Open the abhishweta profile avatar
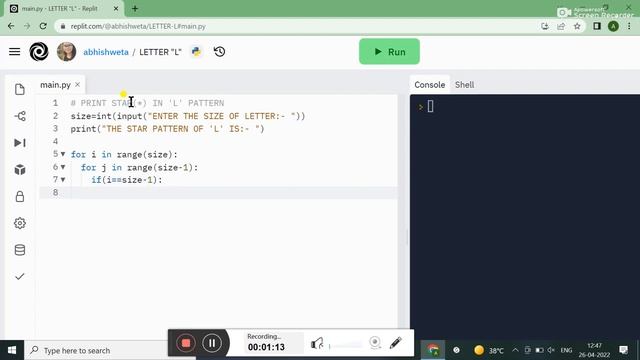Image resolution: width=640 pixels, height=360 pixels. [67, 52]
